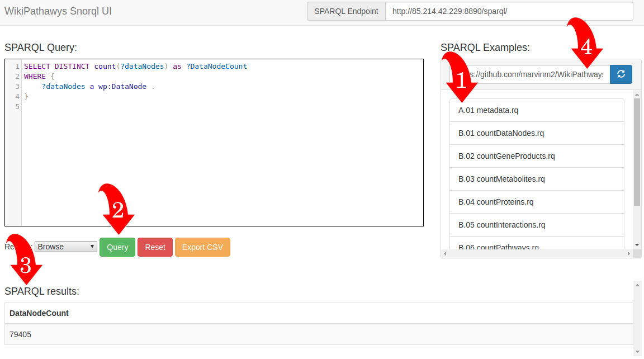Click the examples list vertical scrollbar
The image size is (644, 359).
(636, 168)
